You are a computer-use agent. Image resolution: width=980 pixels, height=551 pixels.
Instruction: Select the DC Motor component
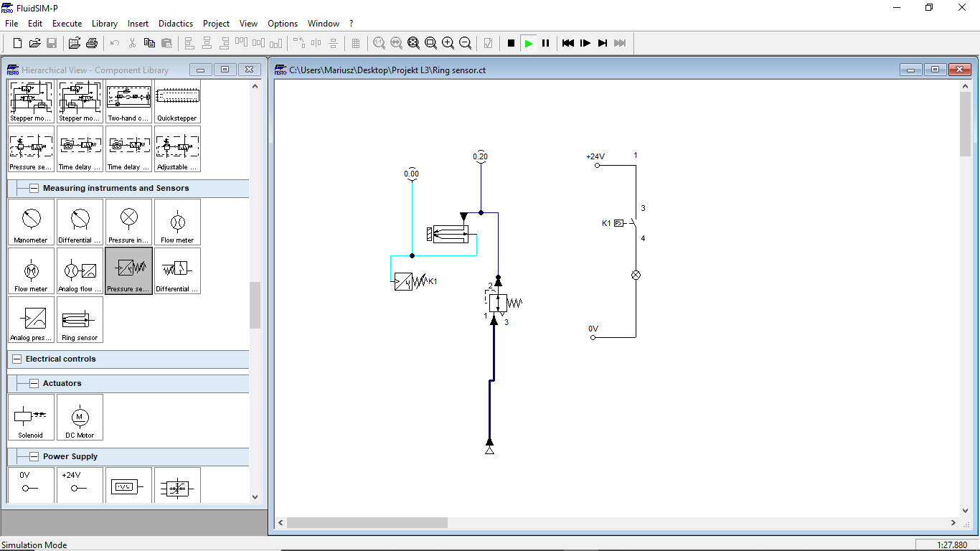80,418
